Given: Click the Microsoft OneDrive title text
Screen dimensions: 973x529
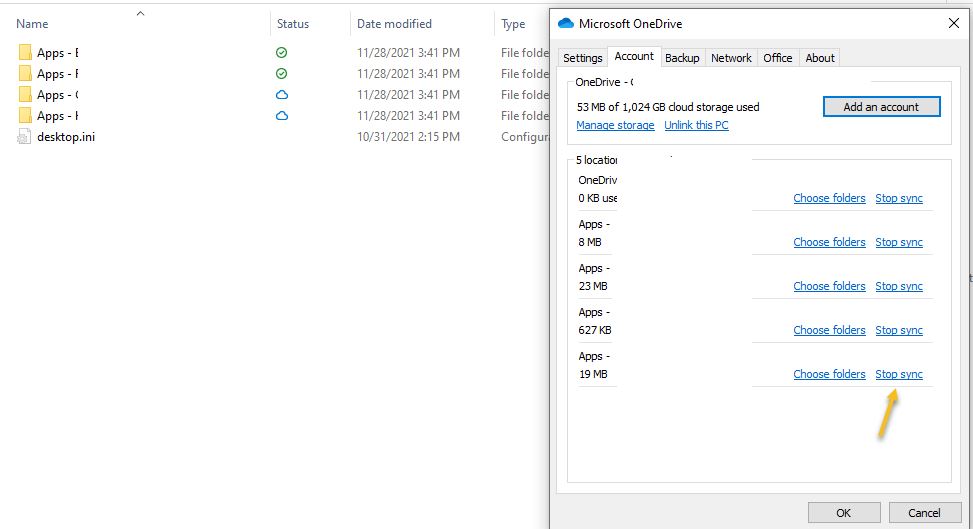Looking at the screenshot, I should coord(630,24).
